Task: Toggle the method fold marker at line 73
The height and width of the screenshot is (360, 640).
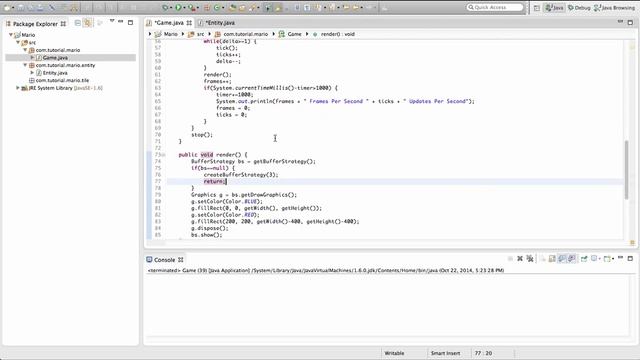Action: (163, 155)
